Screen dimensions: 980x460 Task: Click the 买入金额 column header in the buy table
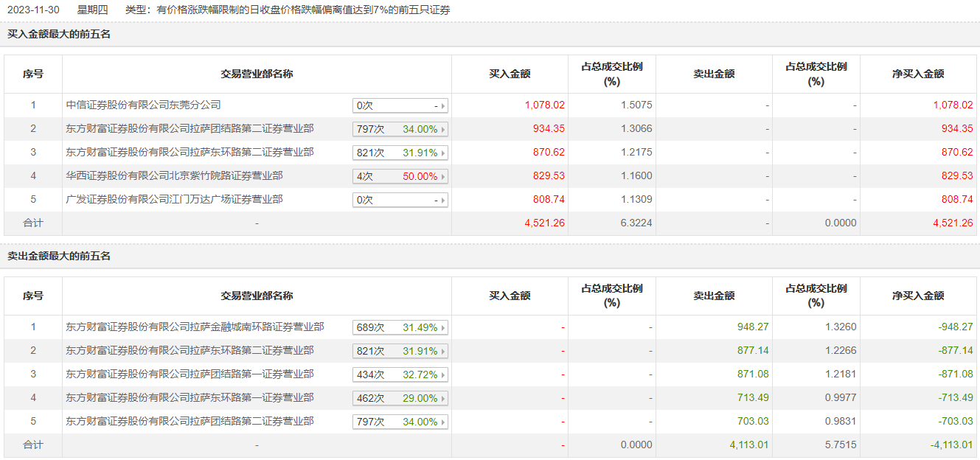[510, 74]
